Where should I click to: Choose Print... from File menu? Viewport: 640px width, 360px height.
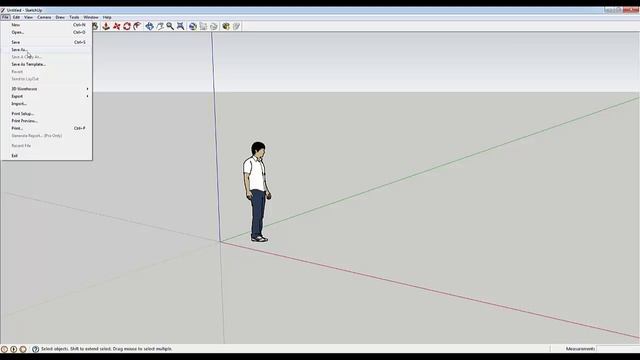point(47,129)
